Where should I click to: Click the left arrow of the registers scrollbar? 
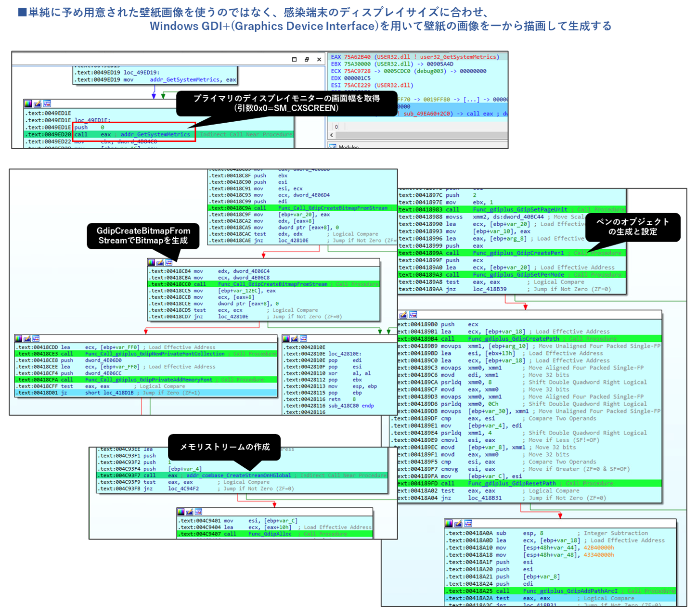[x=331, y=135]
